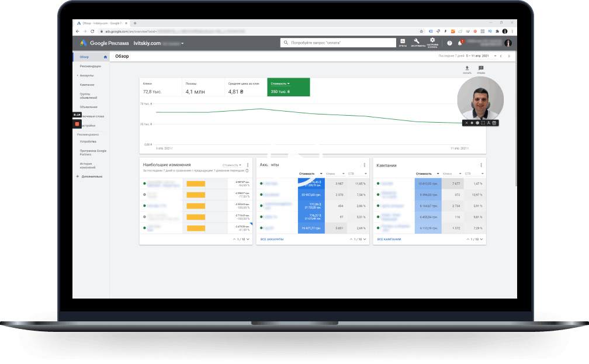Select Кампании in the left sidebar
589x364 pixels.
pos(87,85)
